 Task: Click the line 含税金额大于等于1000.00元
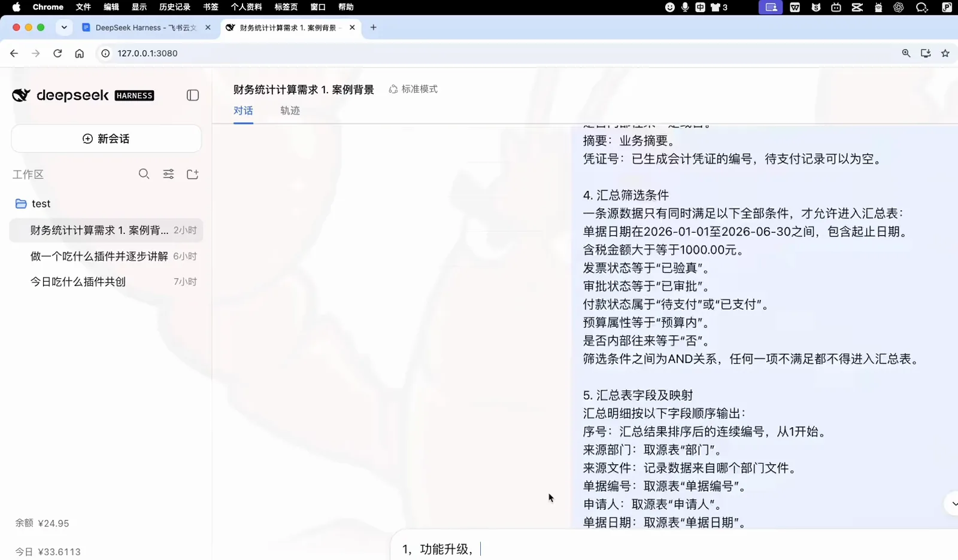(x=664, y=249)
